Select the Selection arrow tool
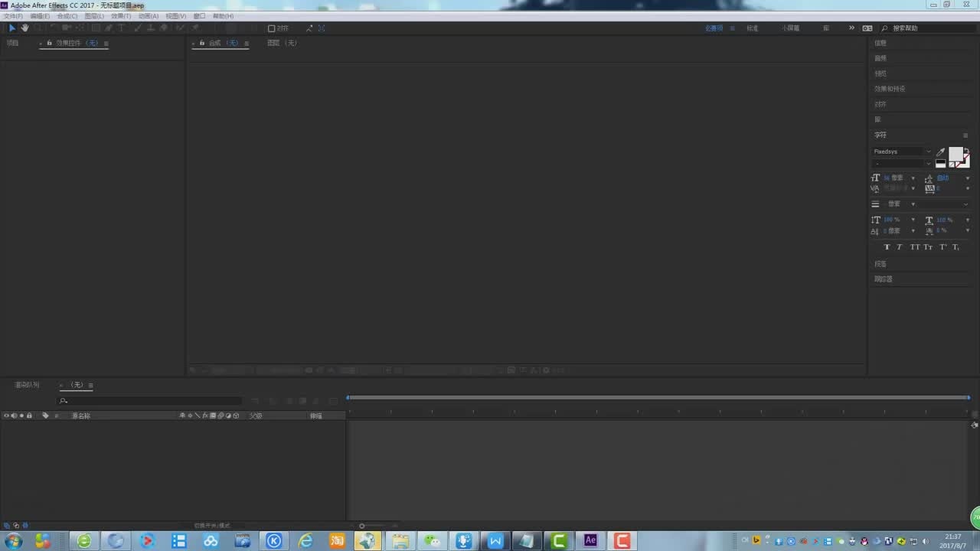This screenshot has width=980, height=551. (12, 28)
